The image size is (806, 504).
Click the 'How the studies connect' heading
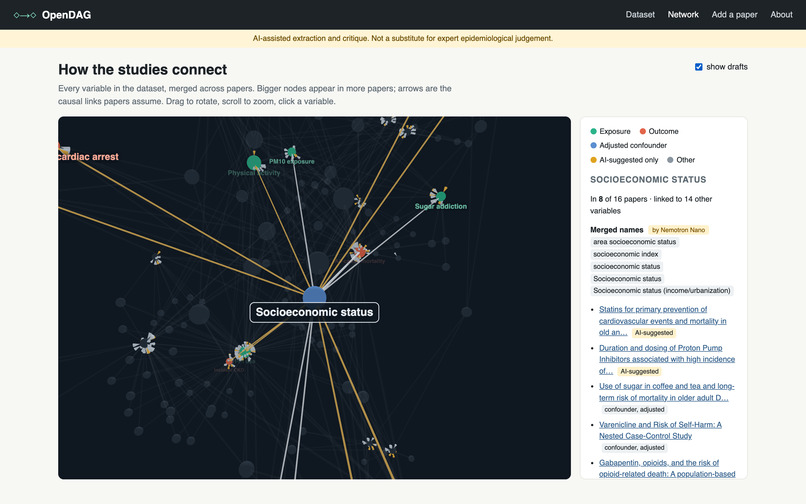click(x=142, y=69)
